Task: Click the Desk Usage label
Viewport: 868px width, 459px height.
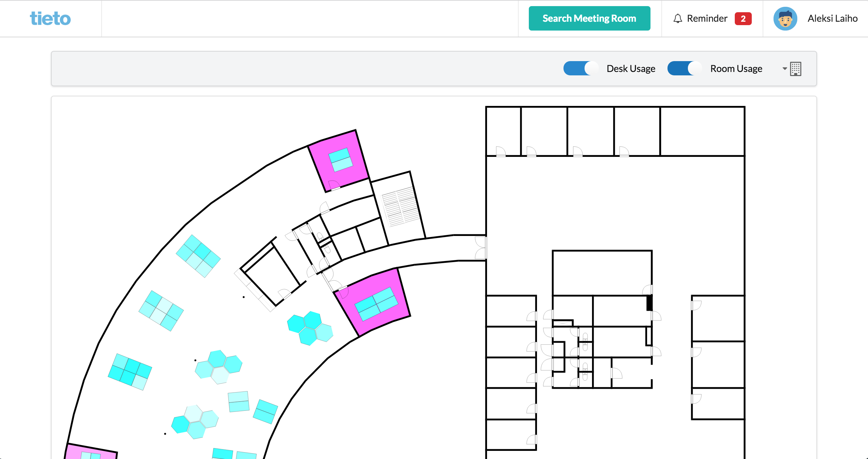Action: (x=631, y=69)
